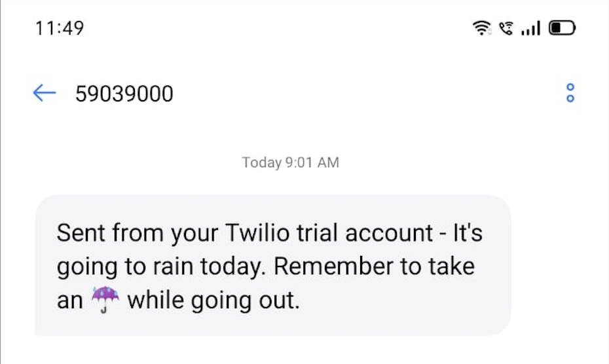This screenshot has width=609, height=364.
Task: Tap the blue back arrow
Action: coord(44,94)
